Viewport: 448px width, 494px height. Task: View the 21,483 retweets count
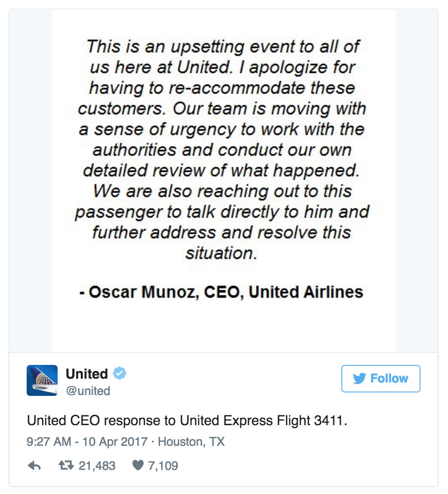click(97, 466)
